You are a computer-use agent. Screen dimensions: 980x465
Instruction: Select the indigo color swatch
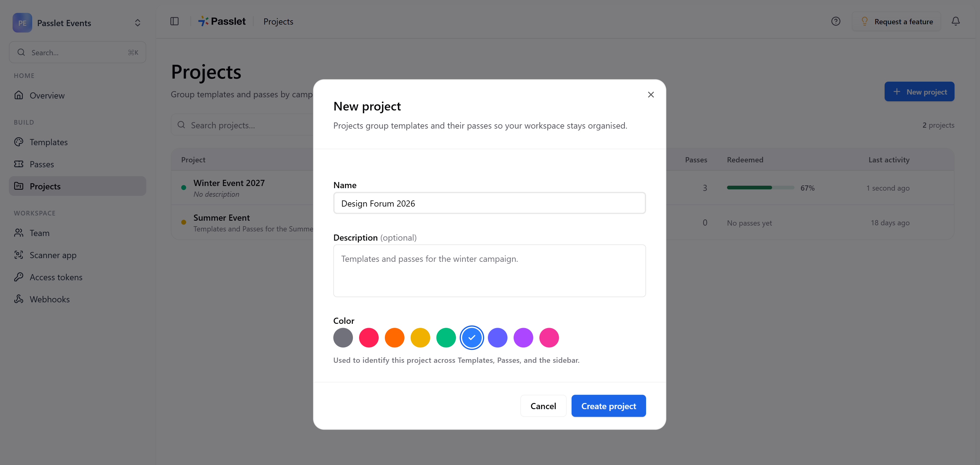coord(497,337)
